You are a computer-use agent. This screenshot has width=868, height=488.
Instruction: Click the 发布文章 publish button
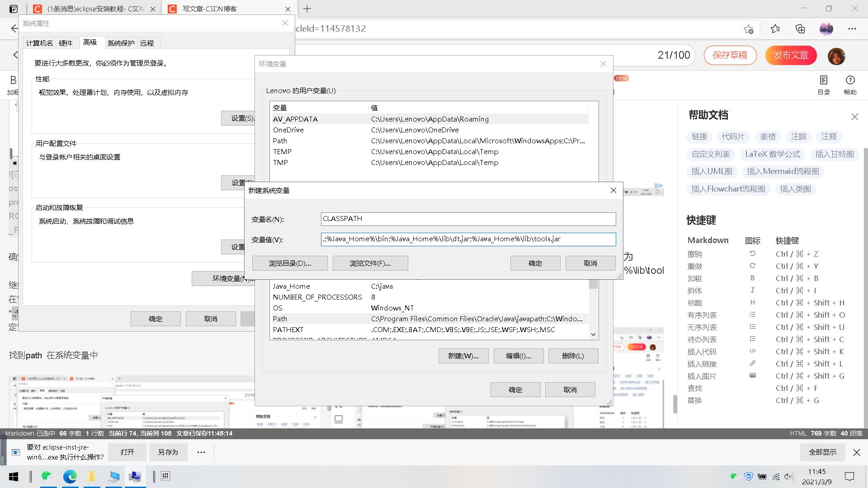tap(790, 55)
